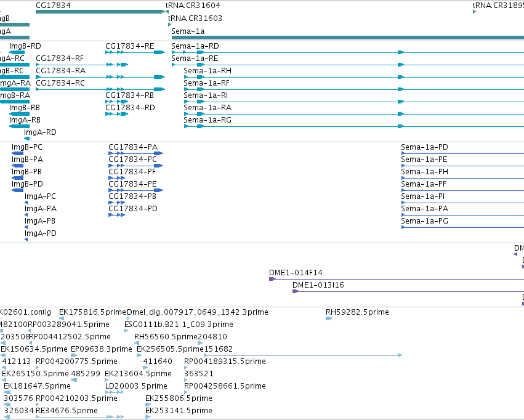Select the Sema-1a-PA protein label
The image size is (524, 420).
pyautogui.click(x=424, y=209)
